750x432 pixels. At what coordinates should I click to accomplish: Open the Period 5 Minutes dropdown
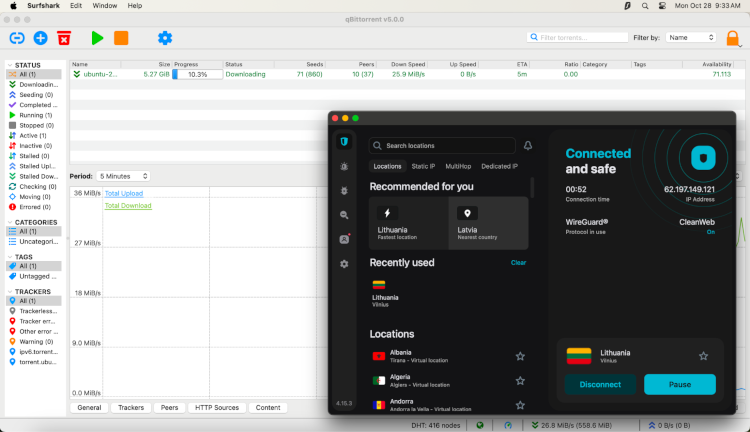(123, 176)
